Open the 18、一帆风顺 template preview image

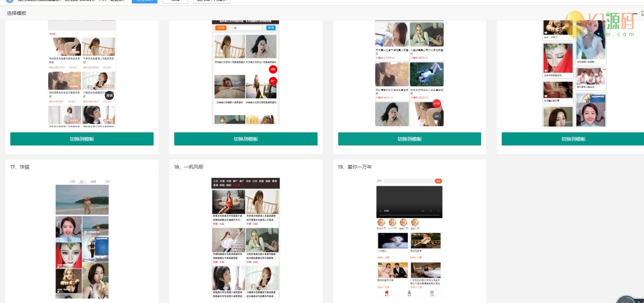(246, 238)
